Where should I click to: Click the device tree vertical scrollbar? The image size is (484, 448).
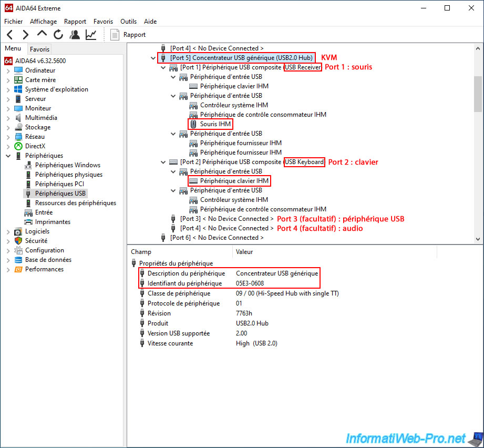click(x=478, y=94)
